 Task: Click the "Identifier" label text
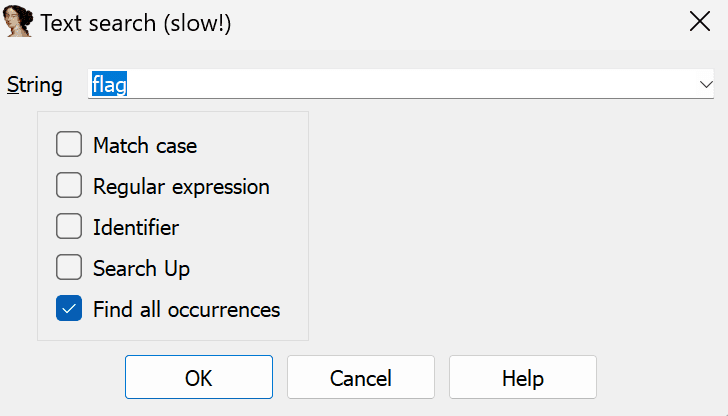point(136,227)
